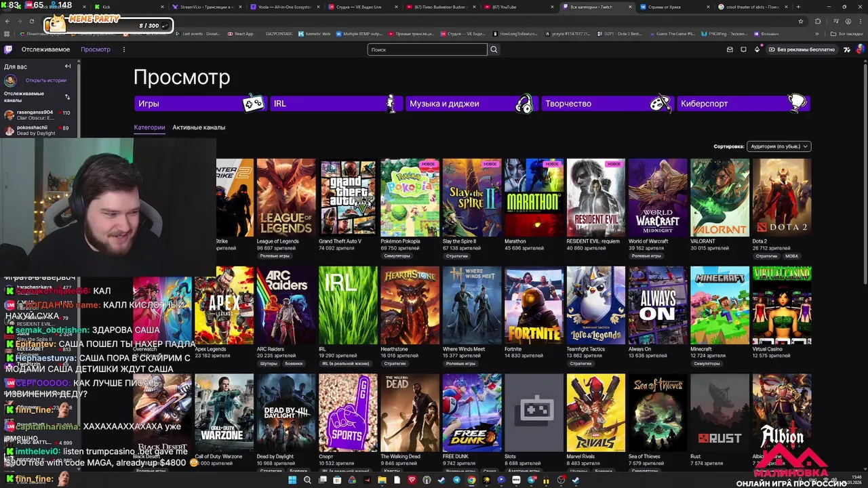Open pokosshachii channel in sidebar
This screenshot has width=868, height=488.
coord(39,130)
